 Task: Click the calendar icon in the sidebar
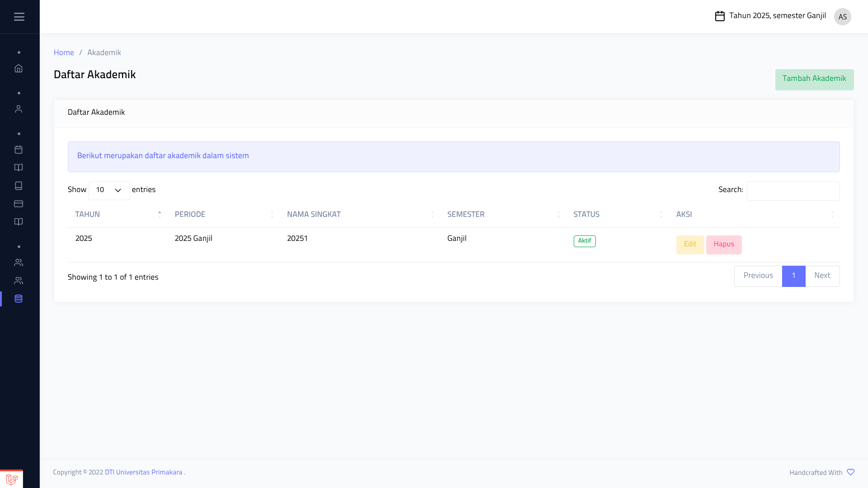coord(19,150)
